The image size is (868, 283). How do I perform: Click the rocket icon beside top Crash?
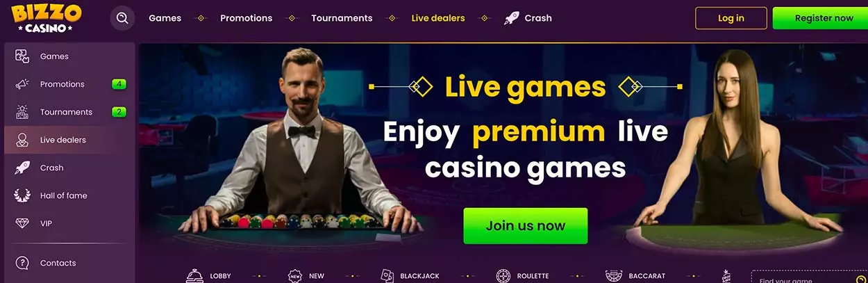(511, 18)
